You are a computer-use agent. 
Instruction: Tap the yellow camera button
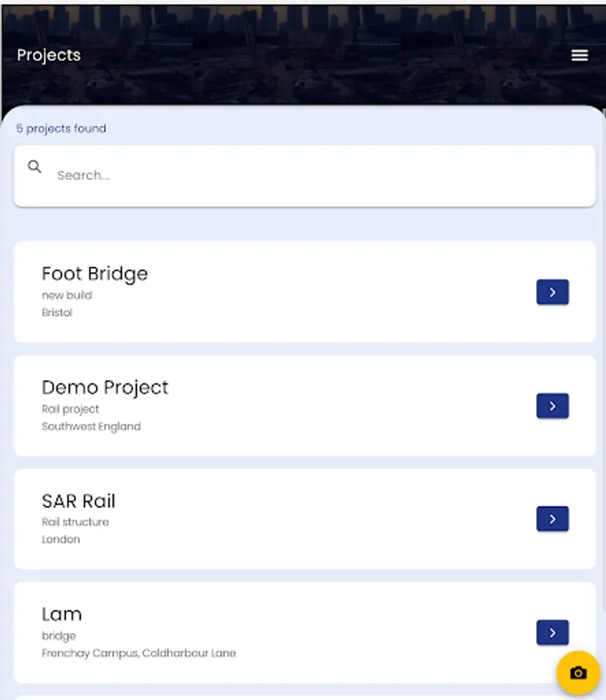click(x=578, y=673)
